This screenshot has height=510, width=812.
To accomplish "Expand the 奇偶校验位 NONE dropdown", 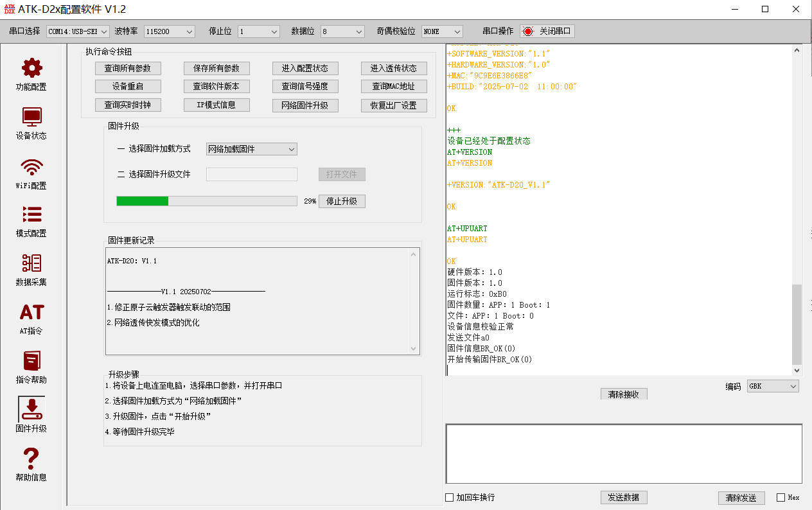I will (442, 31).
